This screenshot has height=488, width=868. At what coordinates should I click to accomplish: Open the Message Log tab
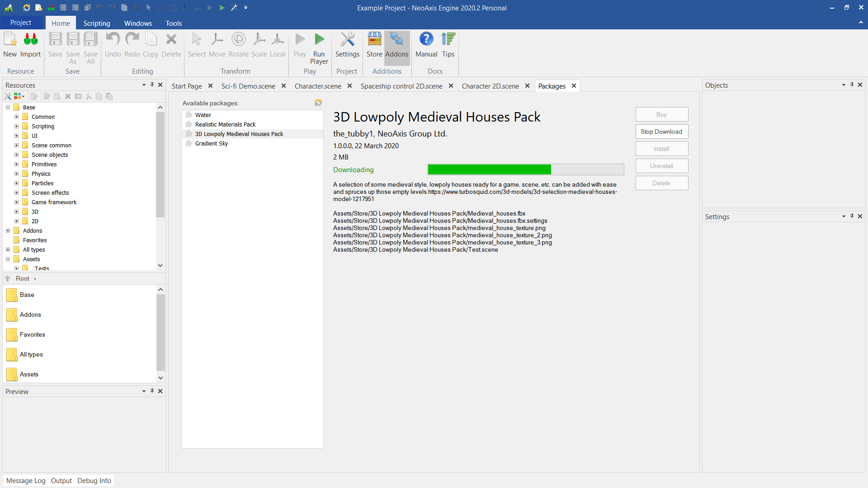(x=26, y=480)
